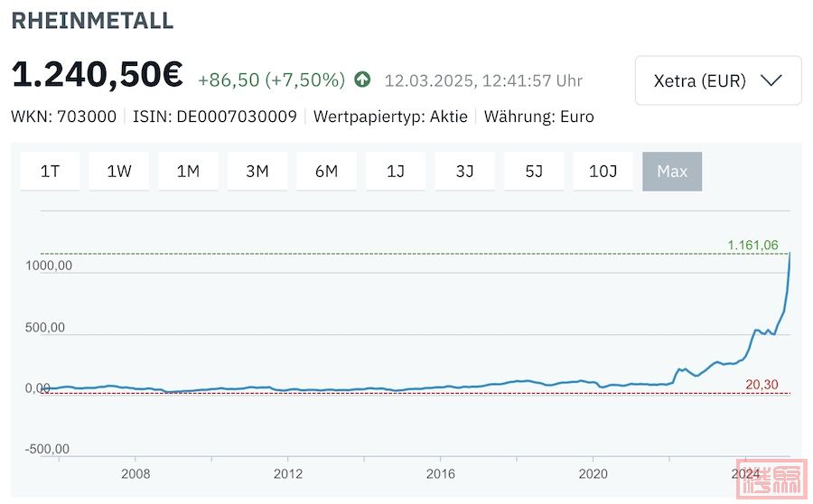Click the timestamp 12.03.2025, 12:41:57 Uhr
The image size is (813, 504).
(x=484, y=81)
